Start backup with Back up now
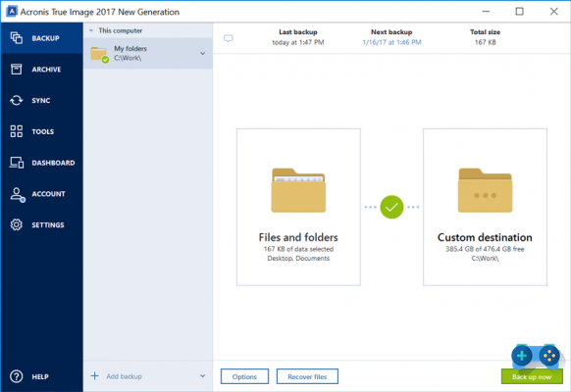571x392 pixels. (532, 376)
